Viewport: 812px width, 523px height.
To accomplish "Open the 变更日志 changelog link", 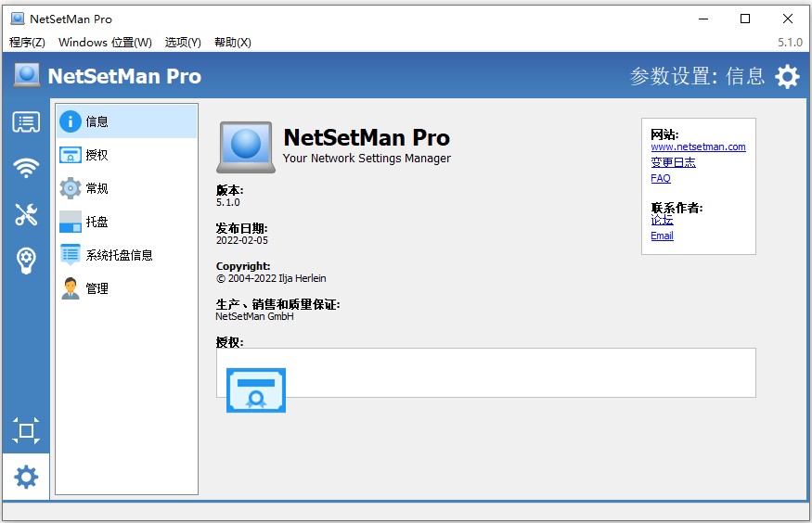I will click(x=673, y=162).
